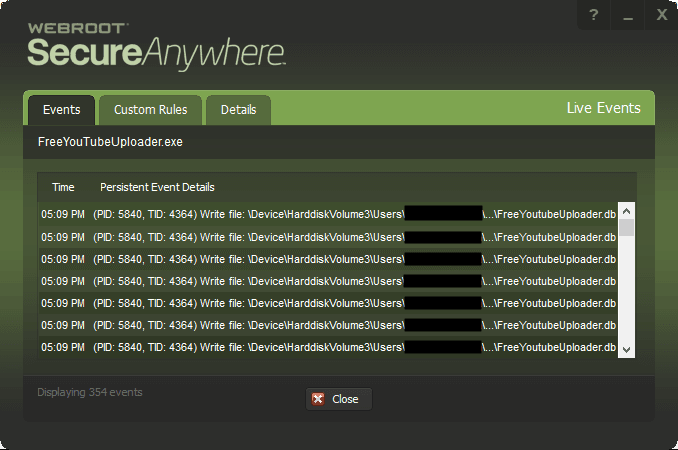Screen dimensions: 678x450
Task: Click the events list scrollbar thumb
Action: tap(627, 227)
